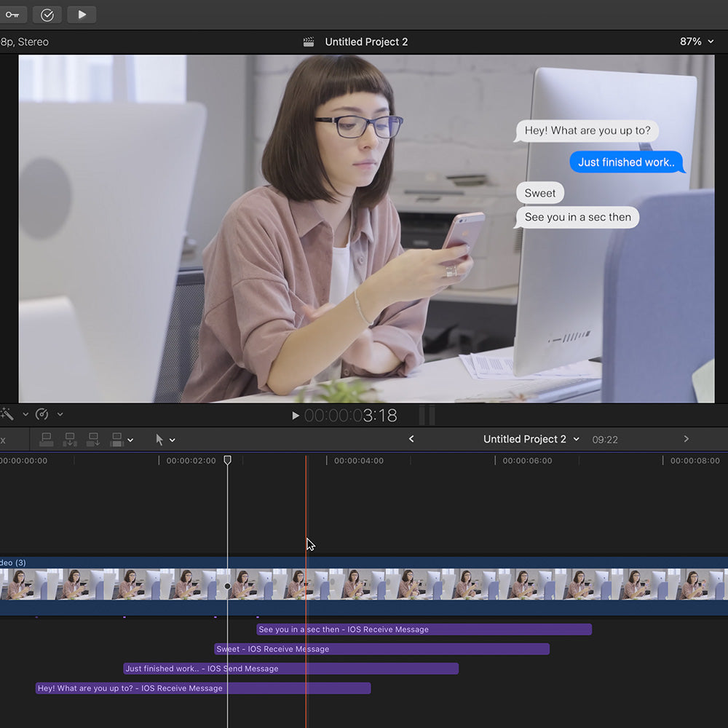Click the playhead handle on the ruler
The width and height of the screenshot is (728, 728).
(x=227, y=460)
